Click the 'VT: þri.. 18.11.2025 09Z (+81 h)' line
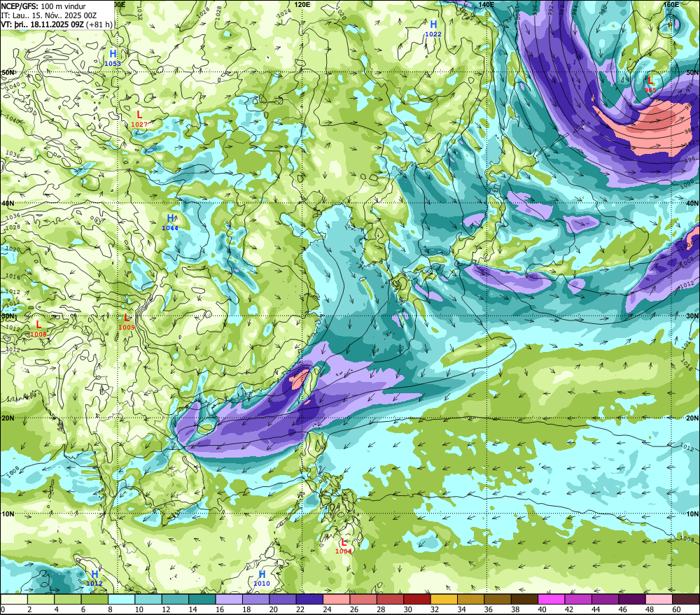Screen dimensions: 700x615 click(x=57, y=24)
